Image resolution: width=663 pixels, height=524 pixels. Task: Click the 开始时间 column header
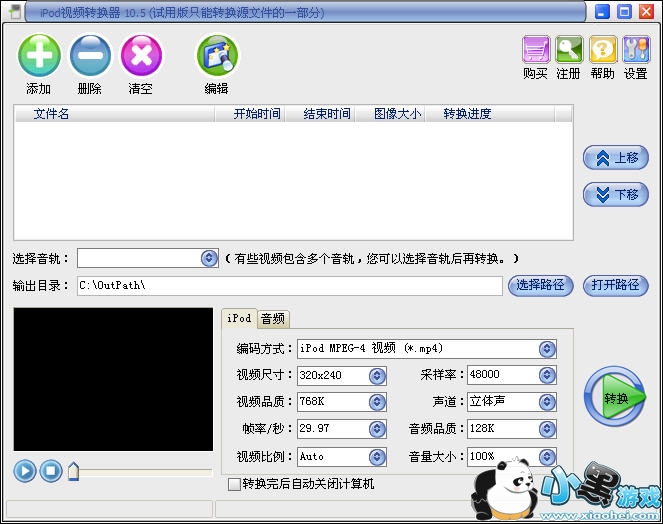250,114
